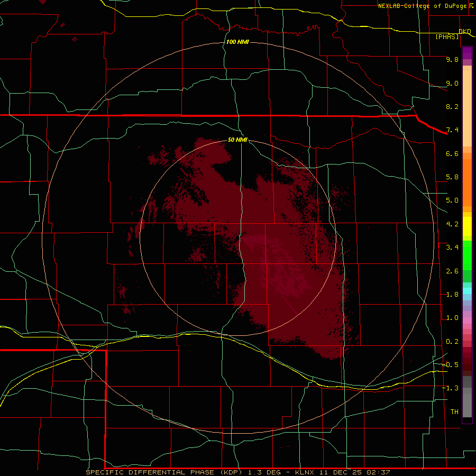476x476 pixels.
Task: Click the 8.2 scale value
Action: pyautogui.click(x=452, y=106)
